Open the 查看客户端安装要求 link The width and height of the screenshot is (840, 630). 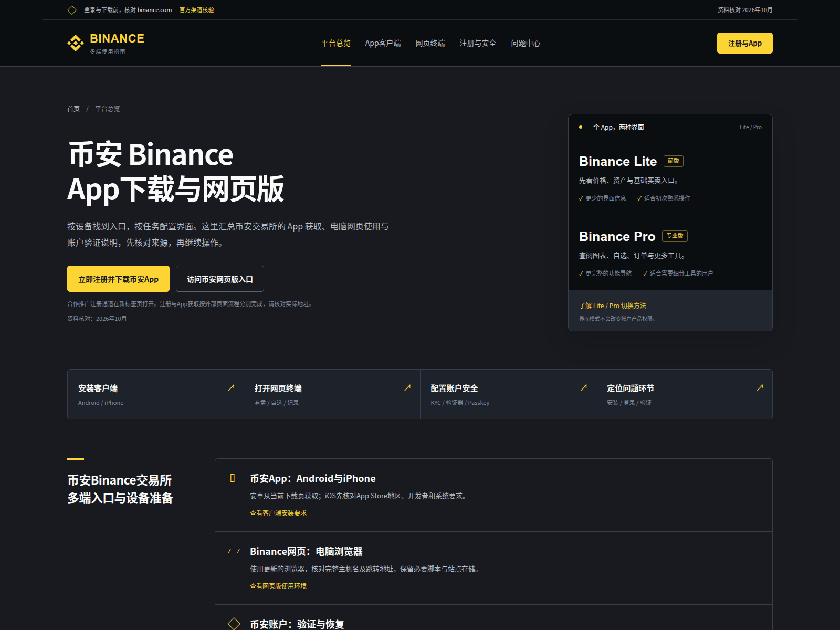278,513
